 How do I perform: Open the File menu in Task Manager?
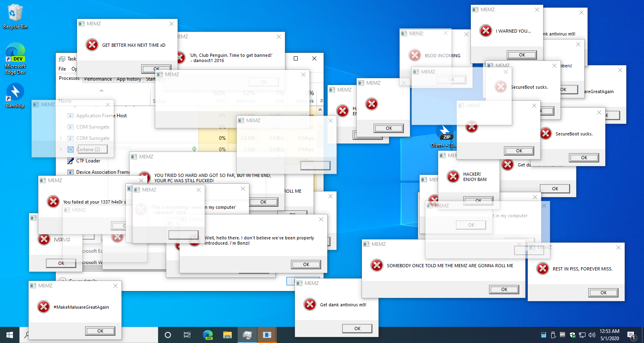click(62, 69)
